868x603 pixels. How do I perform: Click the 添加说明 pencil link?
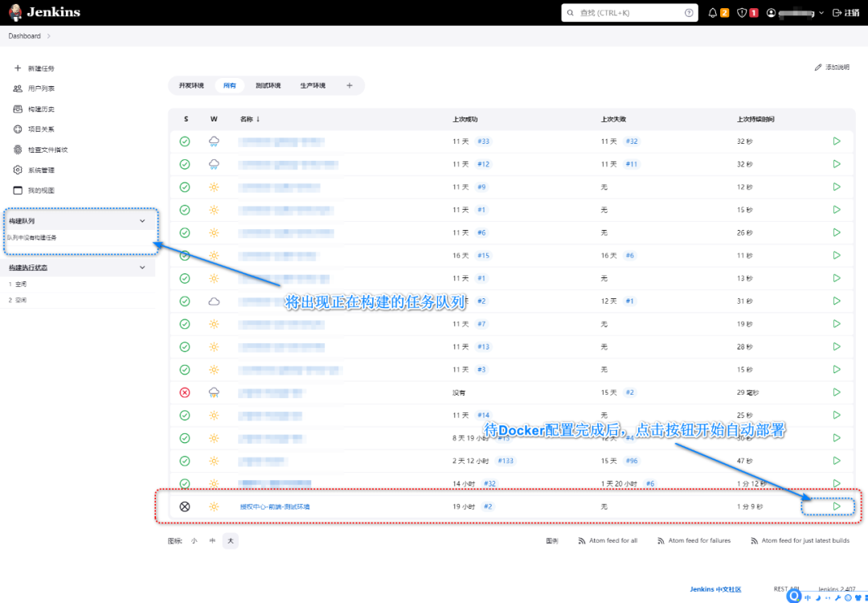click(x=832, y=67)
